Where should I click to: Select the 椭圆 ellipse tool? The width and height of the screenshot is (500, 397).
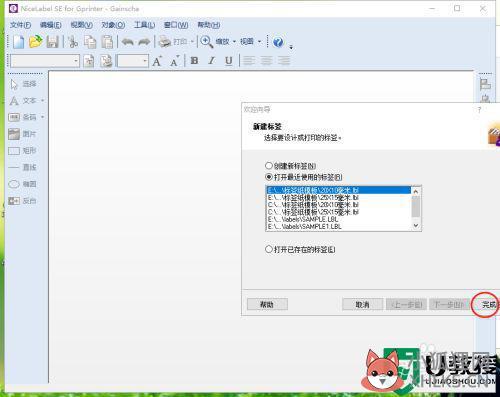click(x=22, y=184)
